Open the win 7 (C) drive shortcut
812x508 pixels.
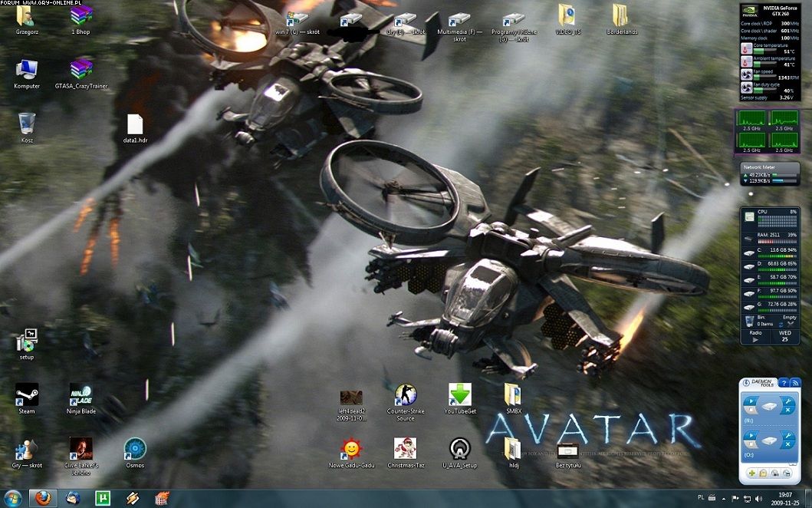298,23
